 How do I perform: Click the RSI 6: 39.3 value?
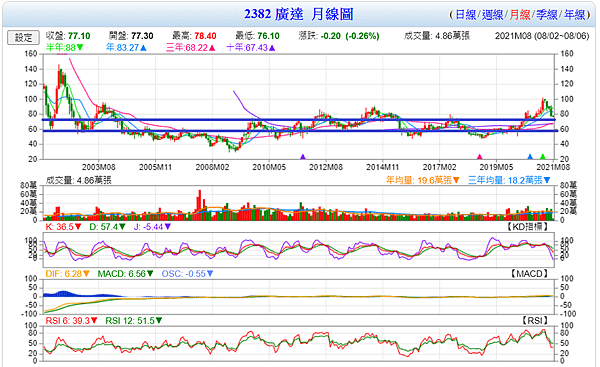click(x=72, y=321)
